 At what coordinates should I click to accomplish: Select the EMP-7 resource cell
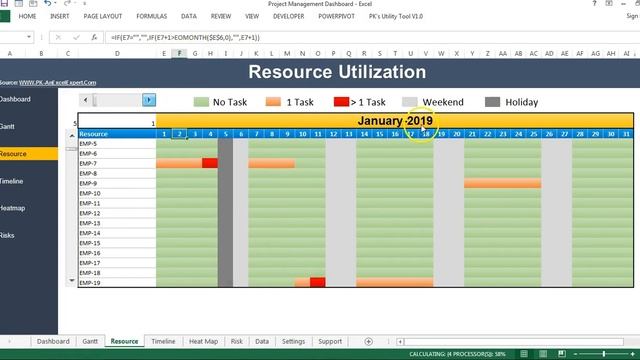[x=117, y=164]
